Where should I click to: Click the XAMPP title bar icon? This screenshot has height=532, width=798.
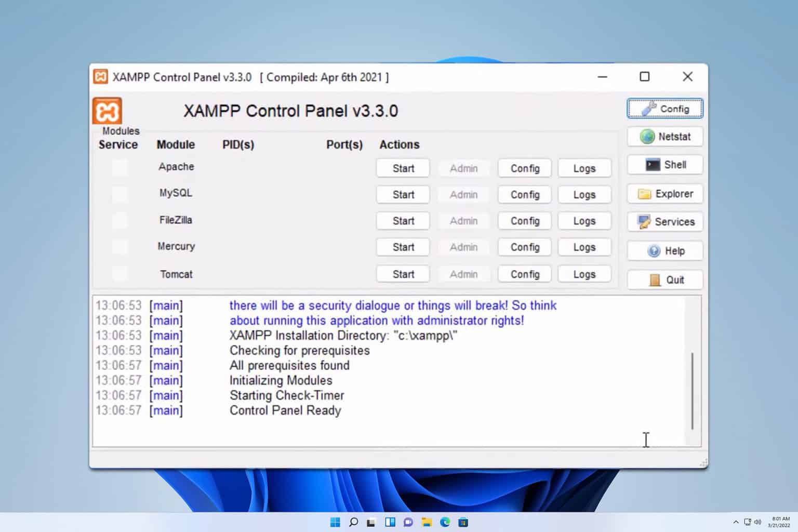(x=100, y=77)
